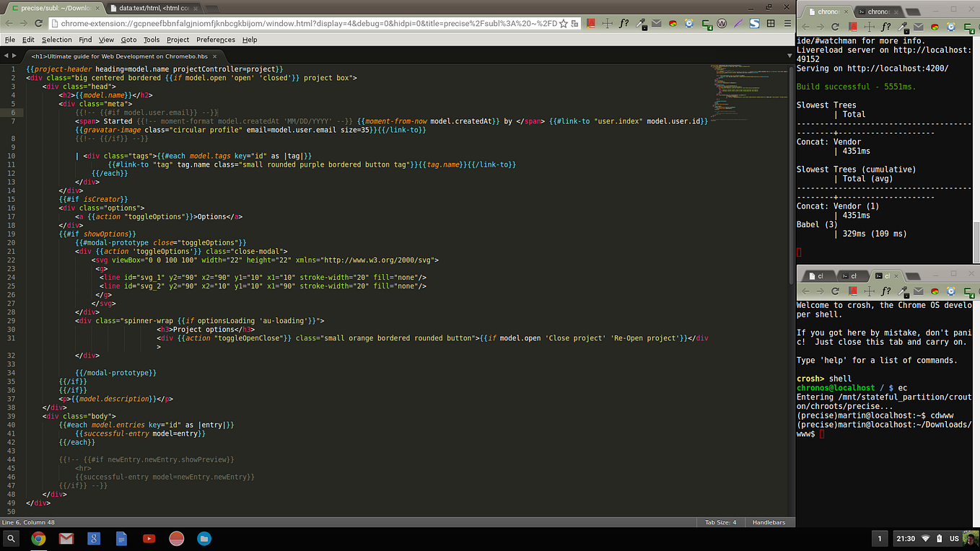The width and height of the screenshot is (980, 551).
Task: Open the Handlebars syntax mode selector
Action: point(769,521)
